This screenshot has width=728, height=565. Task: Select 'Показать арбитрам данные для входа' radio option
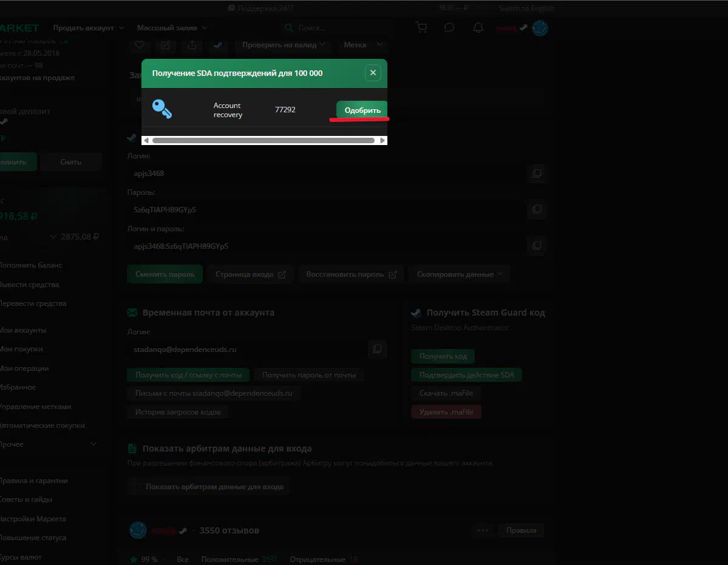[x=137, y=487]
